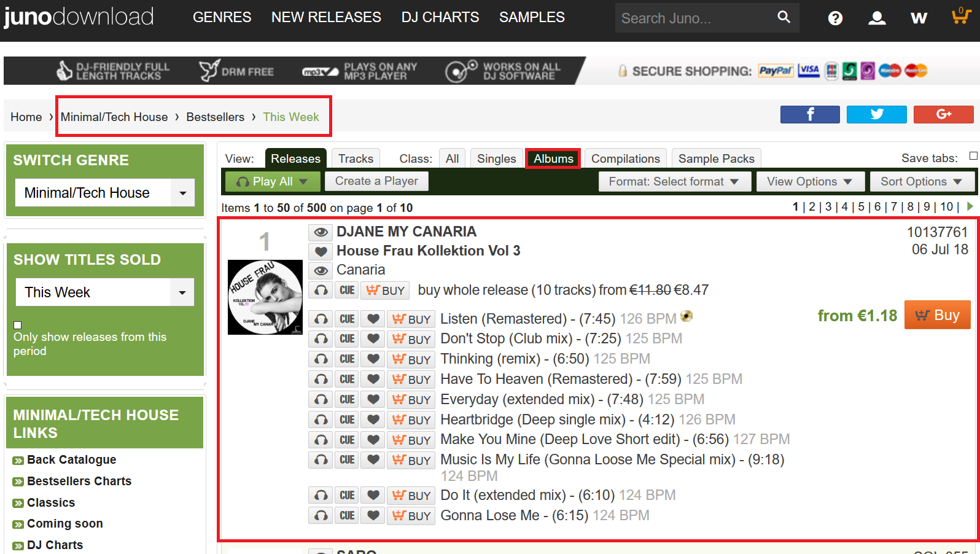The width and height of the screenshot is (980, 554).
Task: Open NEW RELEASES menu
Action: click(326, 17)
